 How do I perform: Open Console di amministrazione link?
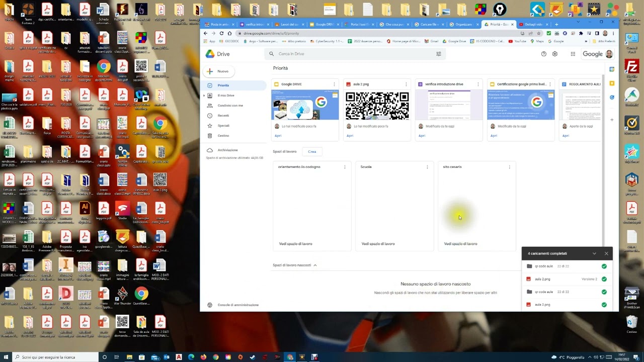pos(238,305)
